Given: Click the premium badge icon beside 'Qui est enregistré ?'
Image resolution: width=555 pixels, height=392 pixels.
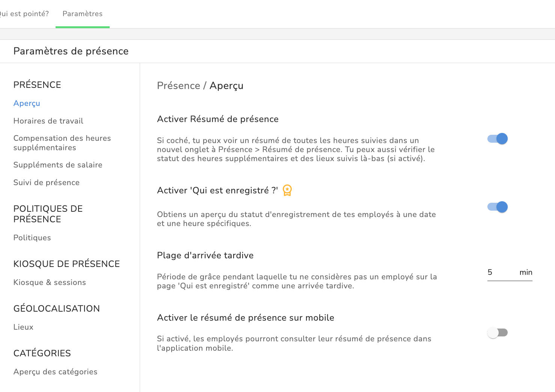Looking at the screenshot, I should pyautogui.click(x=287, y=190).
